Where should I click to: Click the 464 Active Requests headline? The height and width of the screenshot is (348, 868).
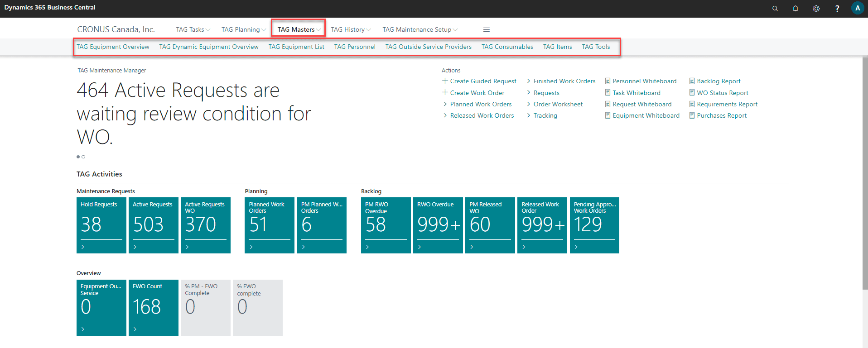(194, 113)
